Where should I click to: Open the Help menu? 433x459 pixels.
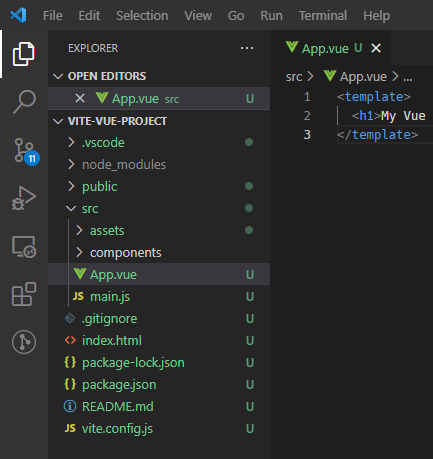pos(377,16)
